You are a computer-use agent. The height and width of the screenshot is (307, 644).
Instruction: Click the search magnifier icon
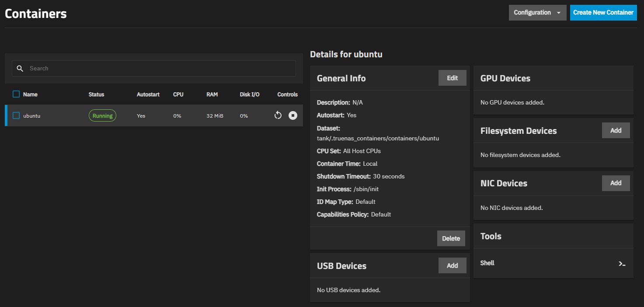(x=20, y=69)
